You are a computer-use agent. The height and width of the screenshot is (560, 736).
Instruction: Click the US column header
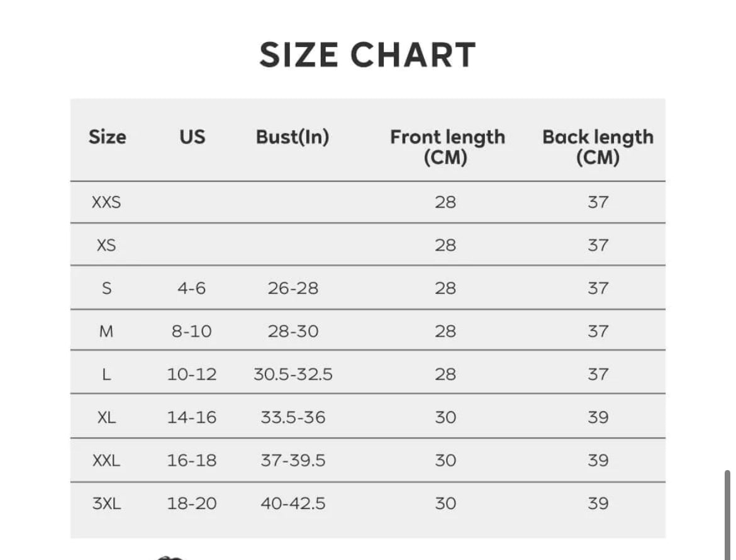click(192, 137)
